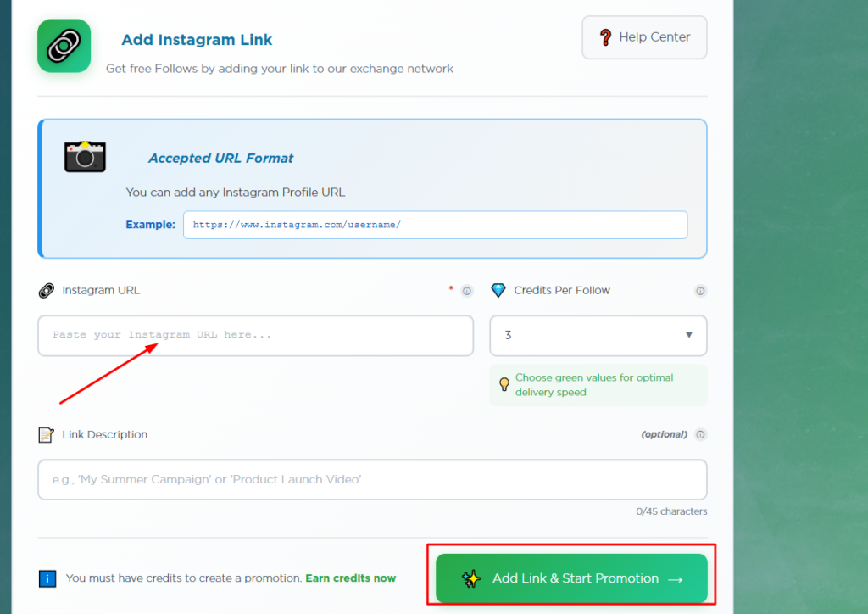
Task: Click the green Instagram link chain icon
Action: (64, 45)
